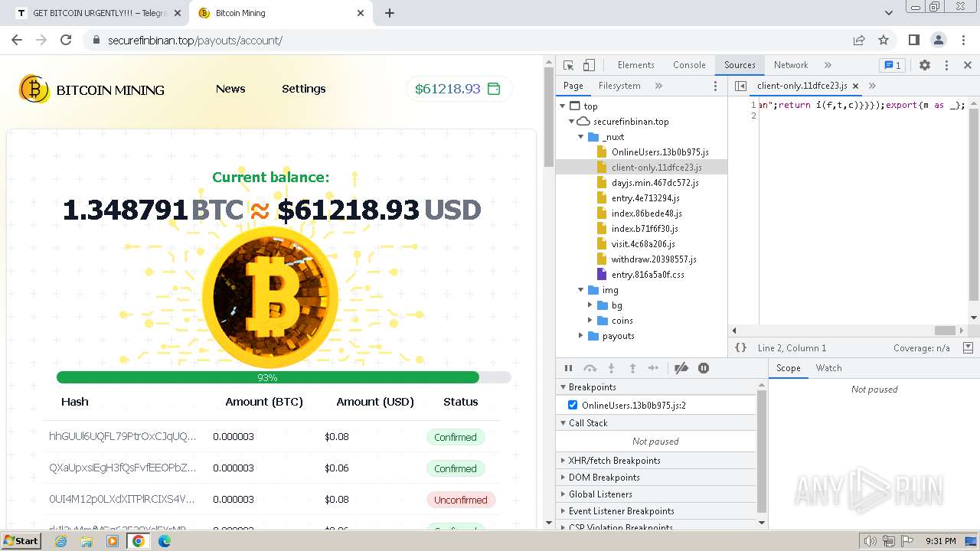
Task: Click the volume icon in system tray
Action: [x=870, y=541]
